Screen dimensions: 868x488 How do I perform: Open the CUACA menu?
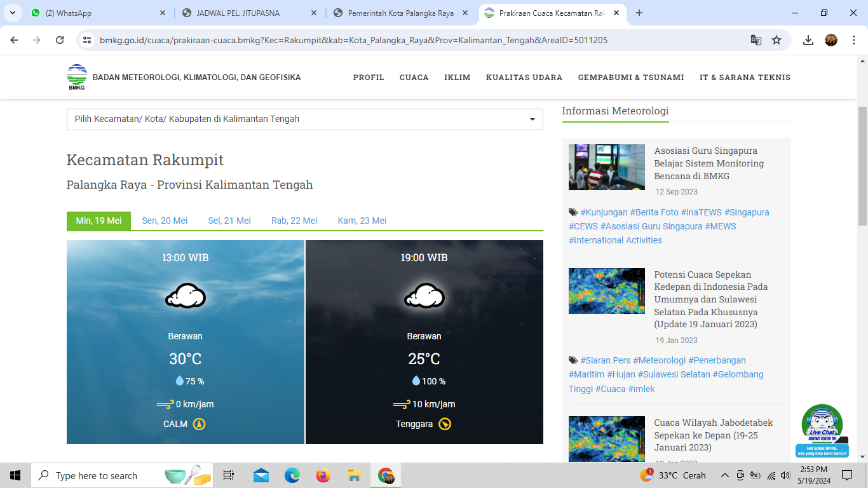click(x=414, y=78)
